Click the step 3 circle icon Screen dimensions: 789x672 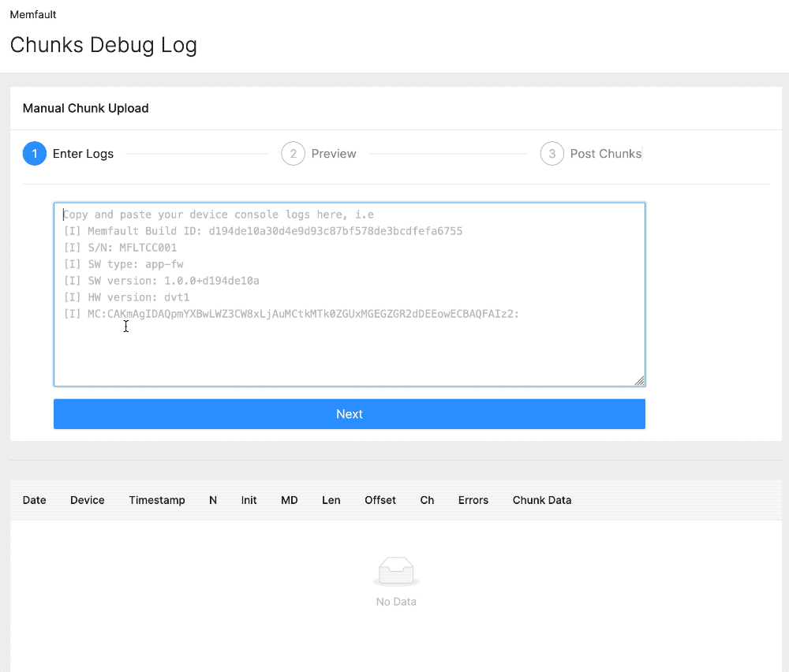552,154
